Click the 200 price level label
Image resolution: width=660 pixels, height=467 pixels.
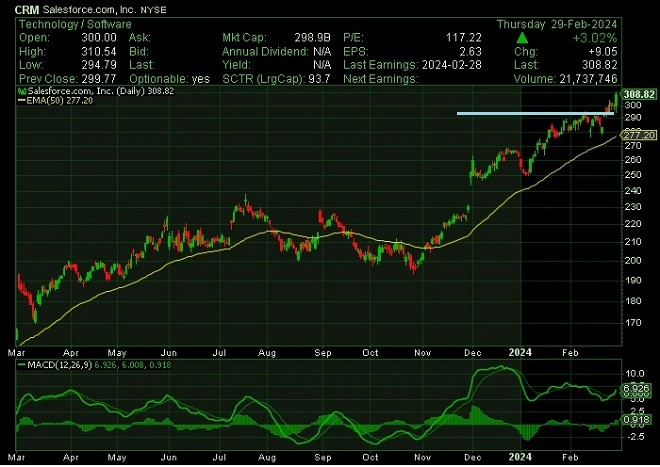click(633, 260)
